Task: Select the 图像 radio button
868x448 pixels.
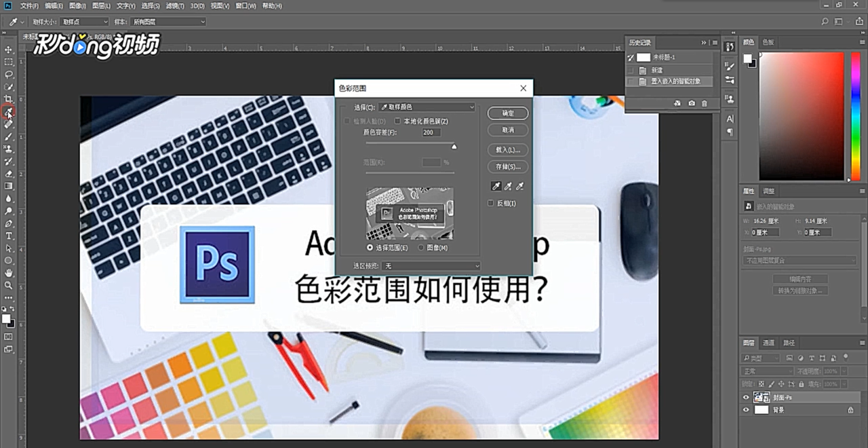Action: coord(421,248)
